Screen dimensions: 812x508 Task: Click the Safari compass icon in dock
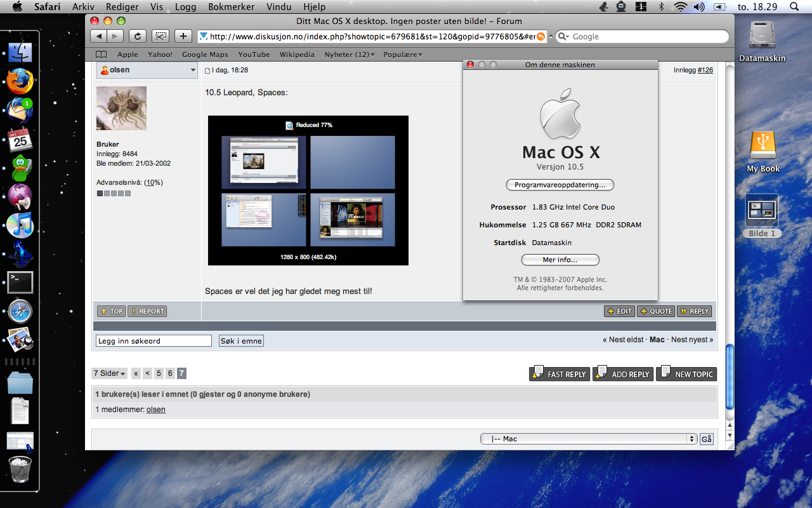click(20, 311)
